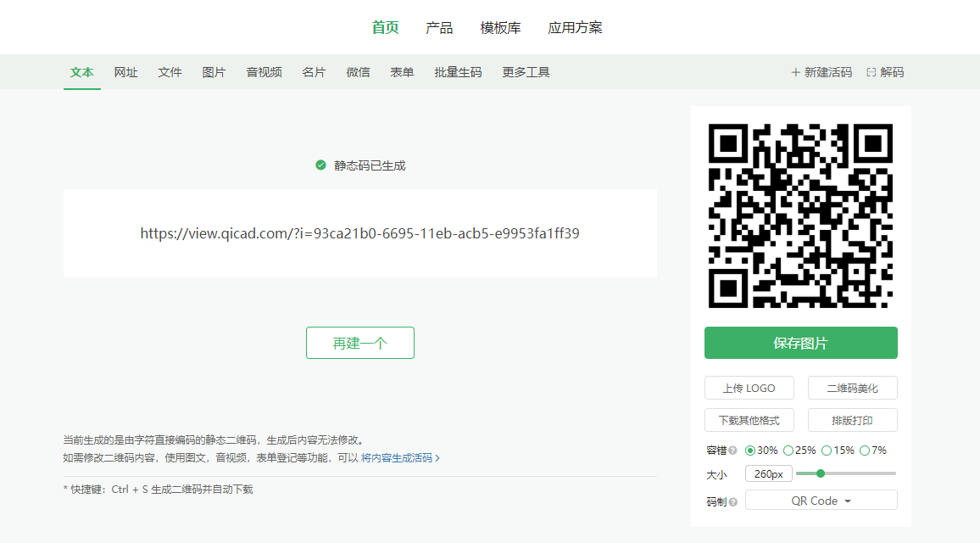
Task: Click the help icon next to 码制
Action: (732, 501)
